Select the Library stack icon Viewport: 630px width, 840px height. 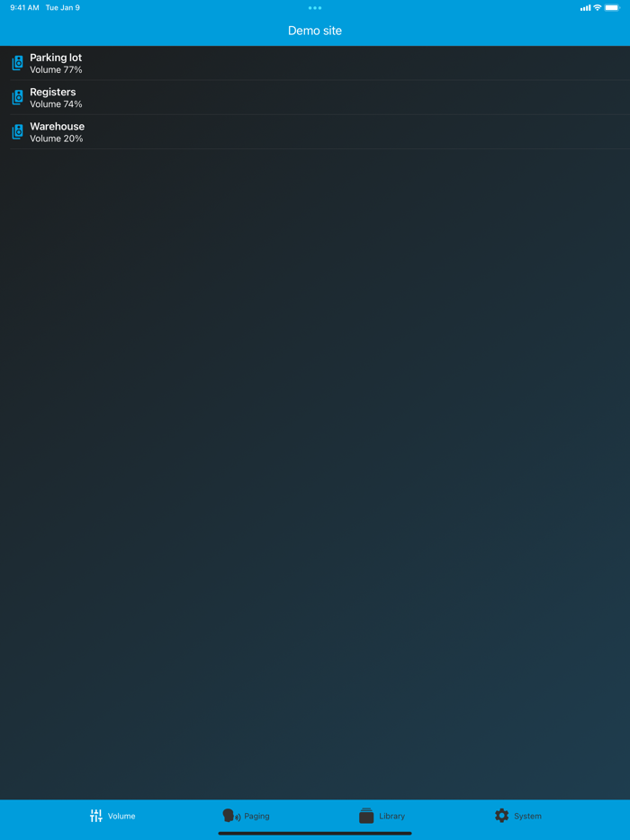(366, 816)
